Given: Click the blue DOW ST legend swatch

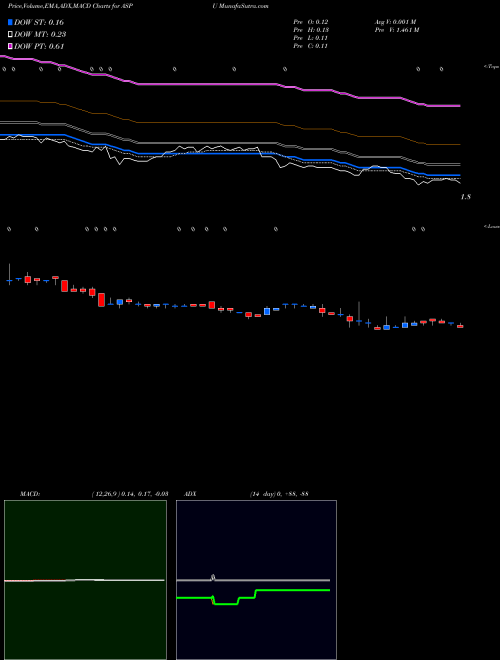Looking at the screenshot, I should tap(10, 22).
